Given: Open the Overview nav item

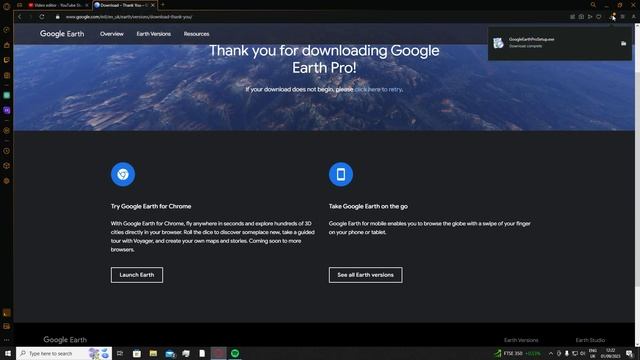Looking at the screenshot, I should 112,34.
